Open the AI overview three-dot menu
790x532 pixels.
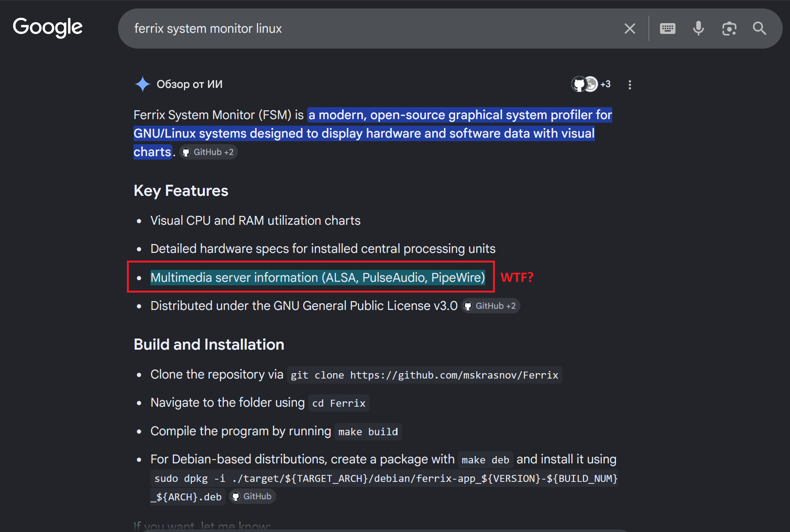pos(630,84)
